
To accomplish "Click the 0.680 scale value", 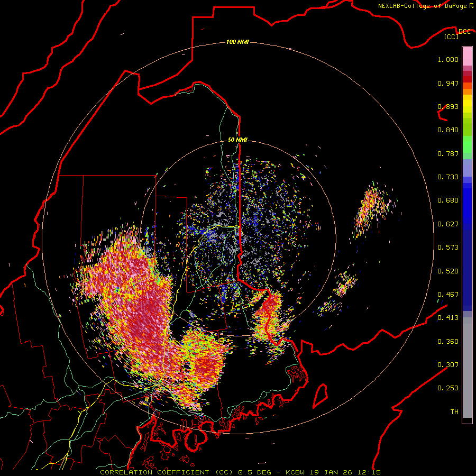I will [448, 200].
